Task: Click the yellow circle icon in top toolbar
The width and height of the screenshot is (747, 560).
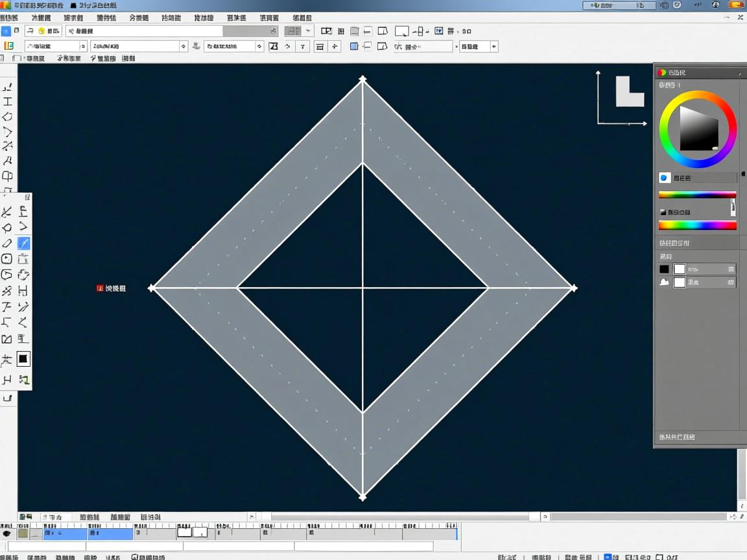Action: (x=41, y=31)
